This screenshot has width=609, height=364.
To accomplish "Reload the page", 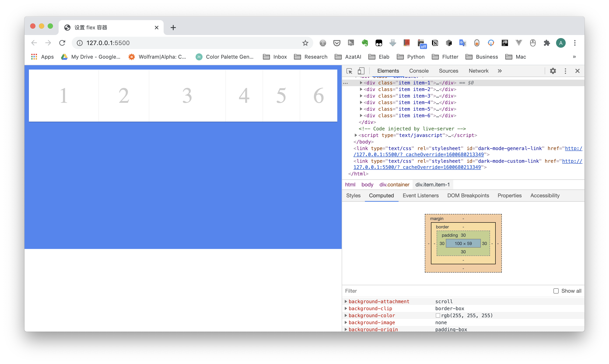I will click(62, 43).
